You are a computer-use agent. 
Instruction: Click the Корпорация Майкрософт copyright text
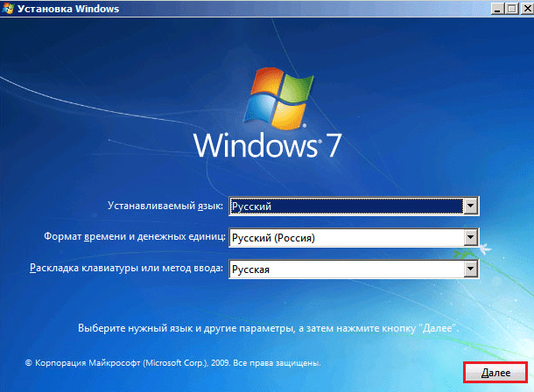point(173,363)
